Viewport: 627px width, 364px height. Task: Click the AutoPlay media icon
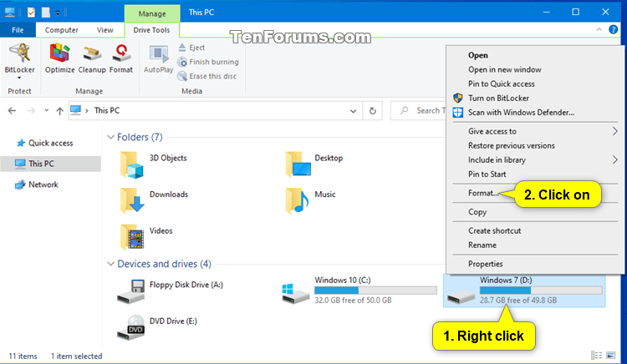click(158, 58)
